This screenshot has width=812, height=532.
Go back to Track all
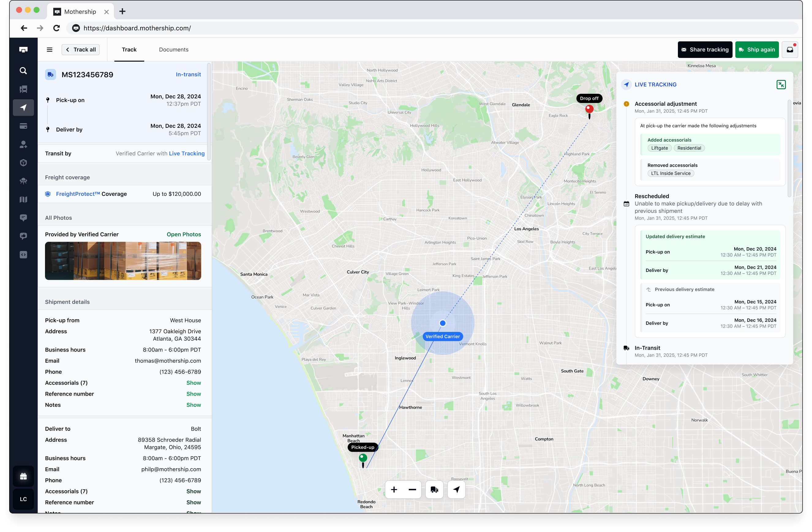point(81,50)
